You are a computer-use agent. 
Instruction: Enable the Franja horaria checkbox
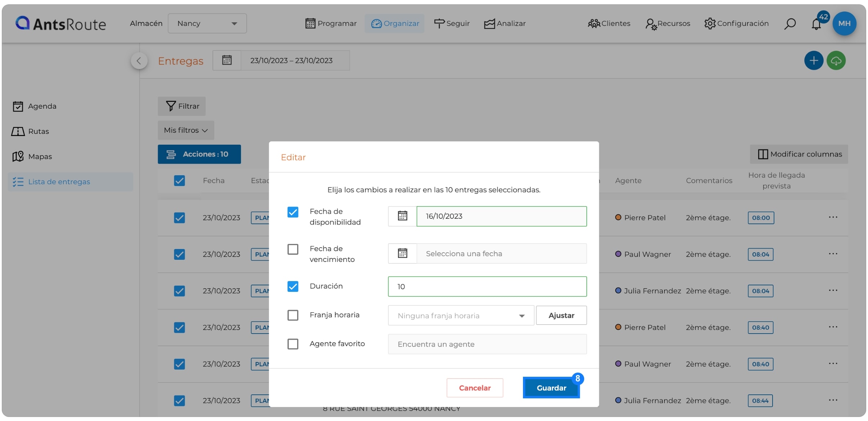pyautogui.click(x=293, y=315)
